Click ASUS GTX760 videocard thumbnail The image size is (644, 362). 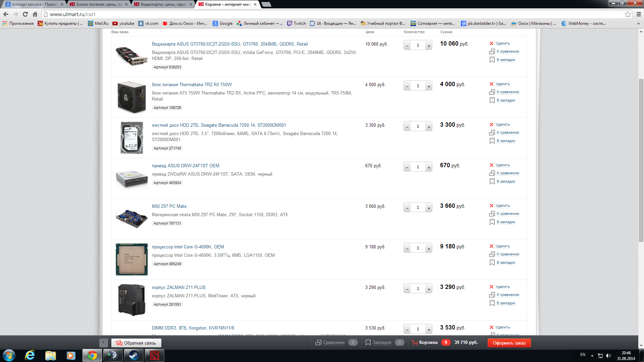click(131, 56)
